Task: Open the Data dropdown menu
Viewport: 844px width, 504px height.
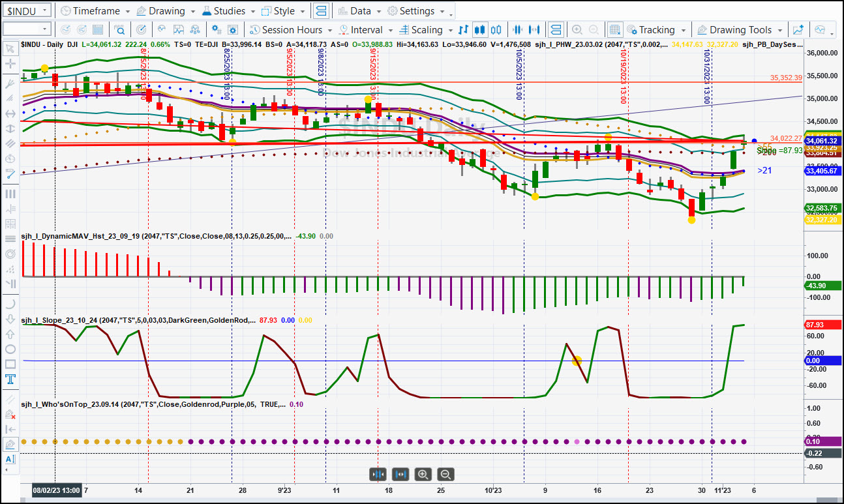Action: [x=359, y=11]
